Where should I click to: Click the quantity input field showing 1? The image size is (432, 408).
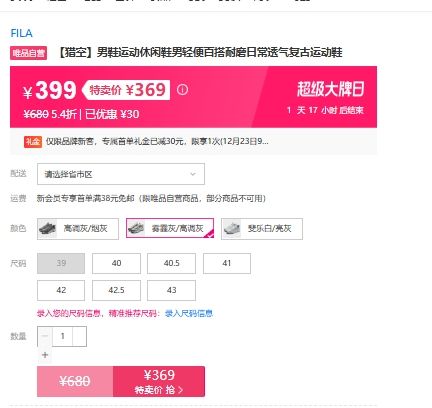(x=62, y=336)
